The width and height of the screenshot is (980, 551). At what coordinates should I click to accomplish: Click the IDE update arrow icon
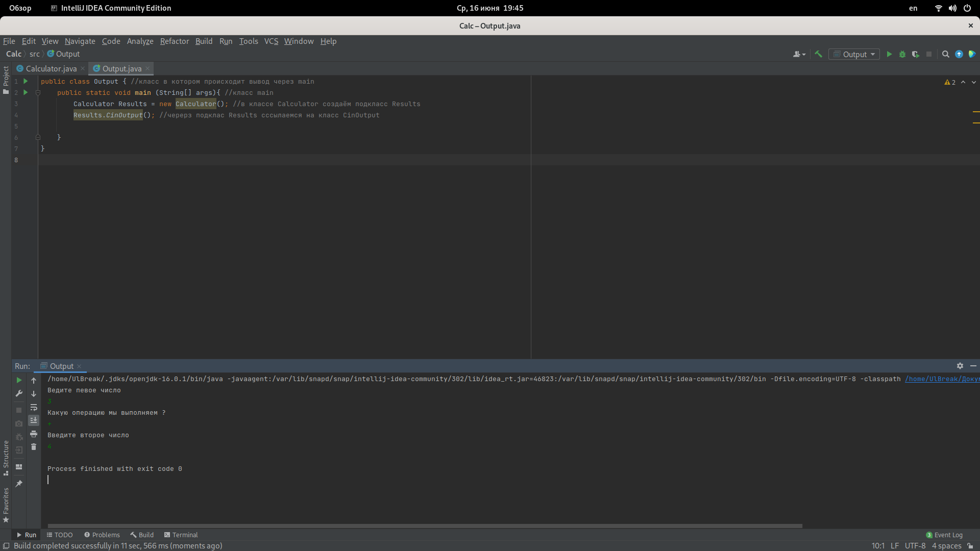click(959, 54)
